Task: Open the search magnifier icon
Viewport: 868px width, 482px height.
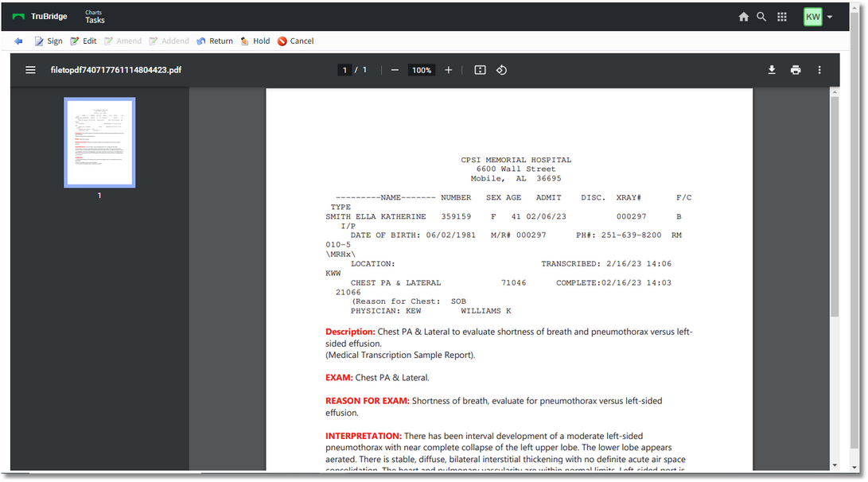Action: click(761, 17)
